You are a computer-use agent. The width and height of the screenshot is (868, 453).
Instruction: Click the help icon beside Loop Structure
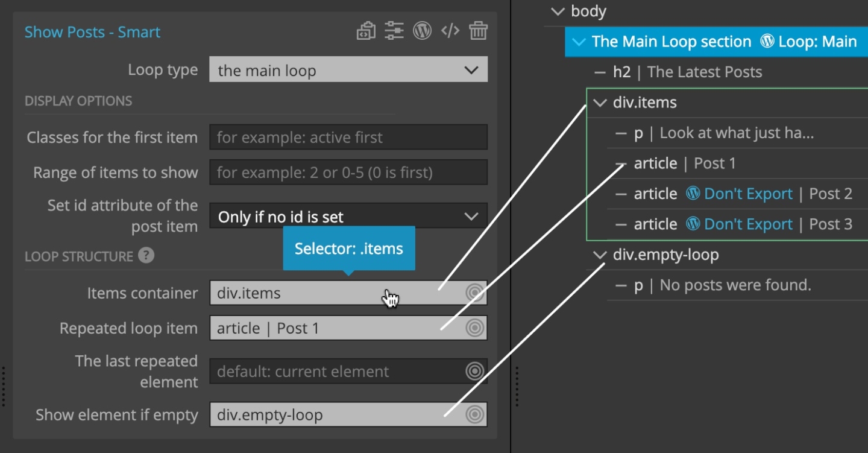145,256
